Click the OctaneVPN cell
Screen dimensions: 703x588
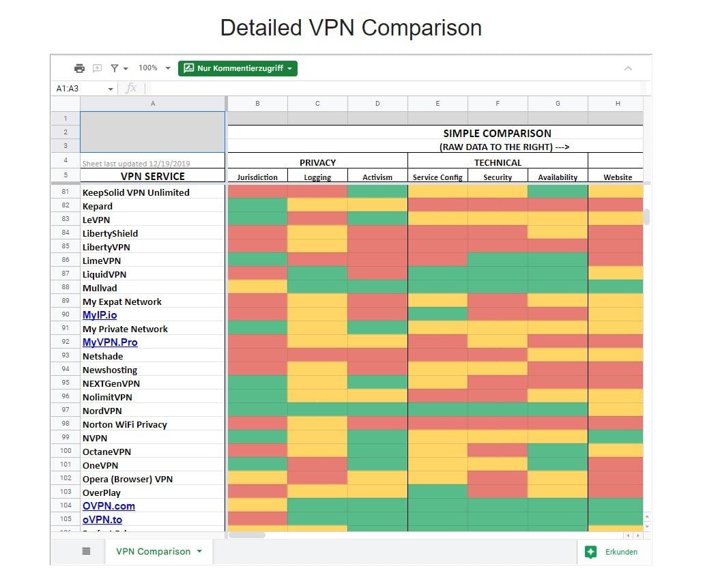tap(152, 452)
